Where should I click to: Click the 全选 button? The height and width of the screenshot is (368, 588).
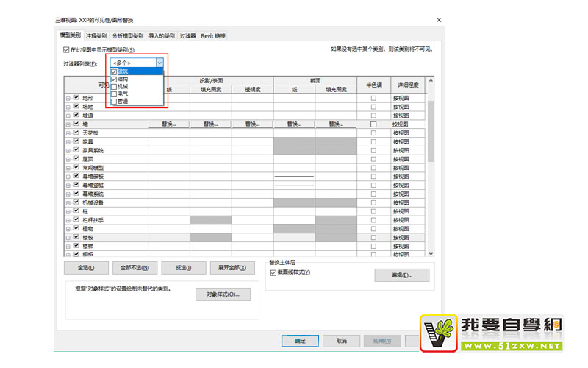[86, 268]
